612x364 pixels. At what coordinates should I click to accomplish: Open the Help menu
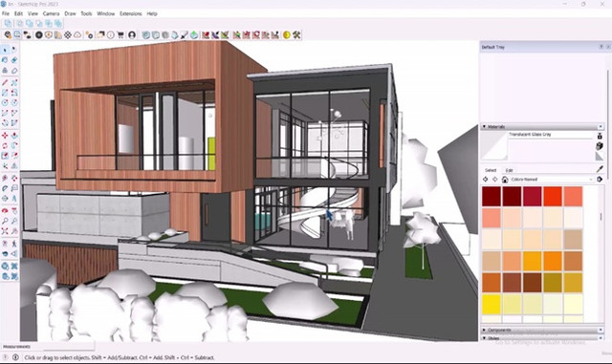click(x=152, y=13)
